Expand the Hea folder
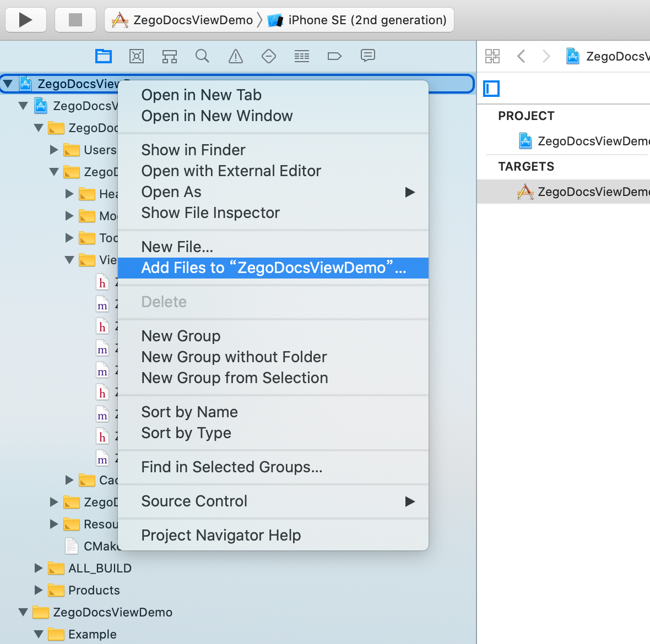The height and width of the screenshot is (644, 650). coord(69,193)
